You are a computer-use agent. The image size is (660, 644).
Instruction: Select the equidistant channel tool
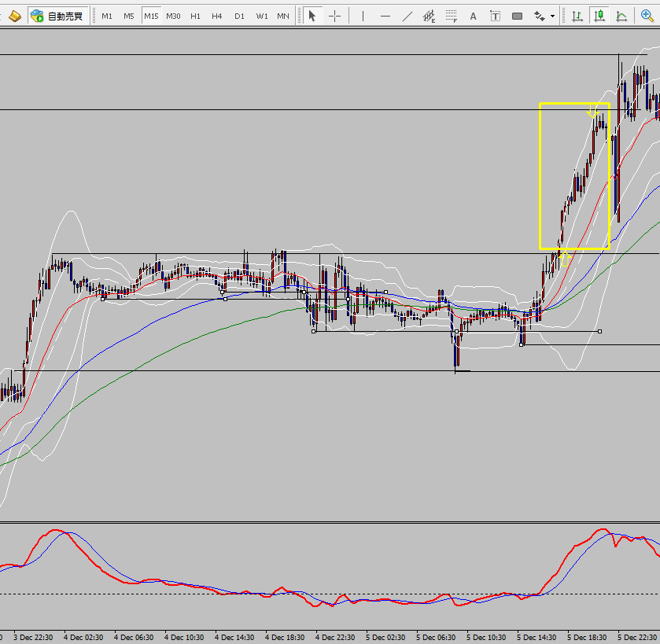[x=430, y=16]
